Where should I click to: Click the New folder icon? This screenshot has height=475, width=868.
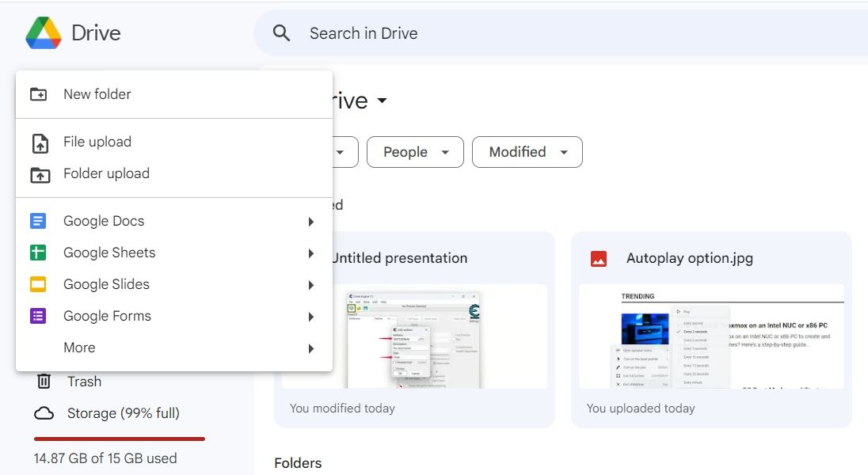point(37,93)
